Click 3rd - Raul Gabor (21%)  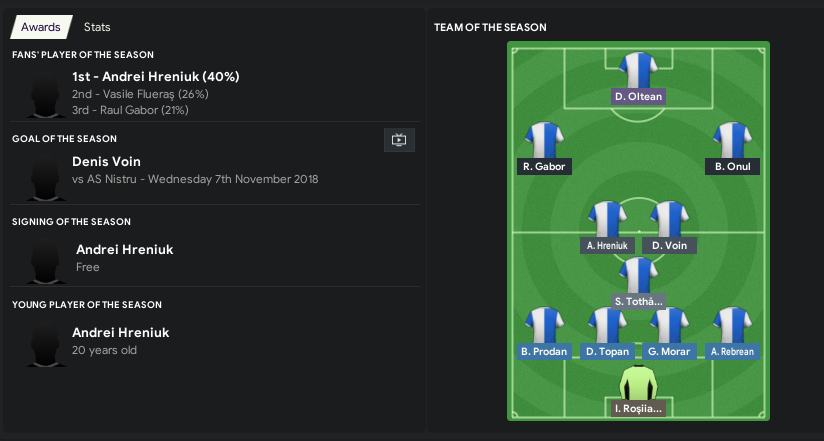[x=130, y=110]
